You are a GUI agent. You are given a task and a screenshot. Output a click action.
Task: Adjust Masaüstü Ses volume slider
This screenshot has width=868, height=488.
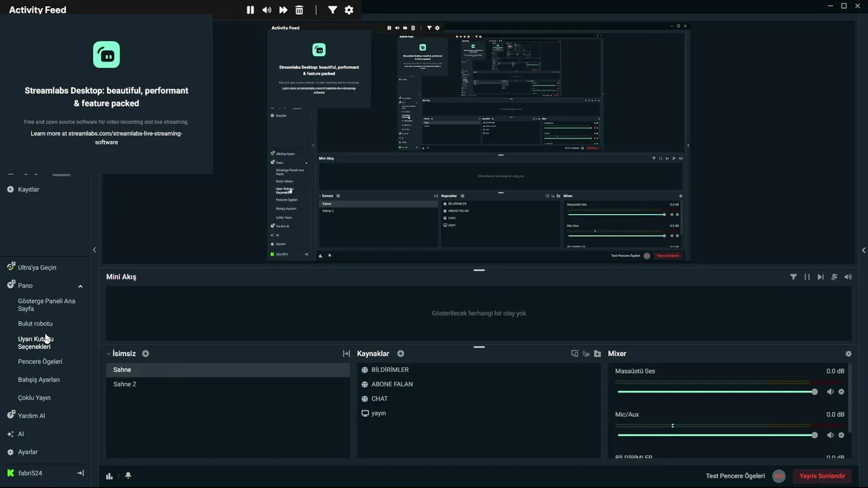point(717,392)
